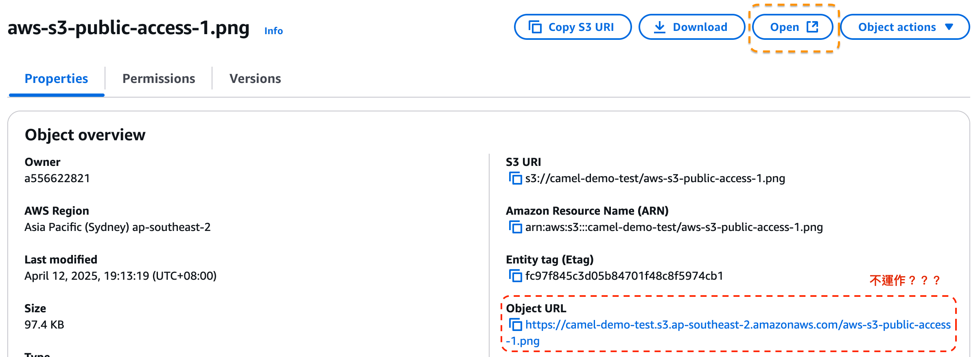Click the arn:aws:s3:::camel-demo-test ARN text
The width and height of the screenshot is (980, 357).
674,227
